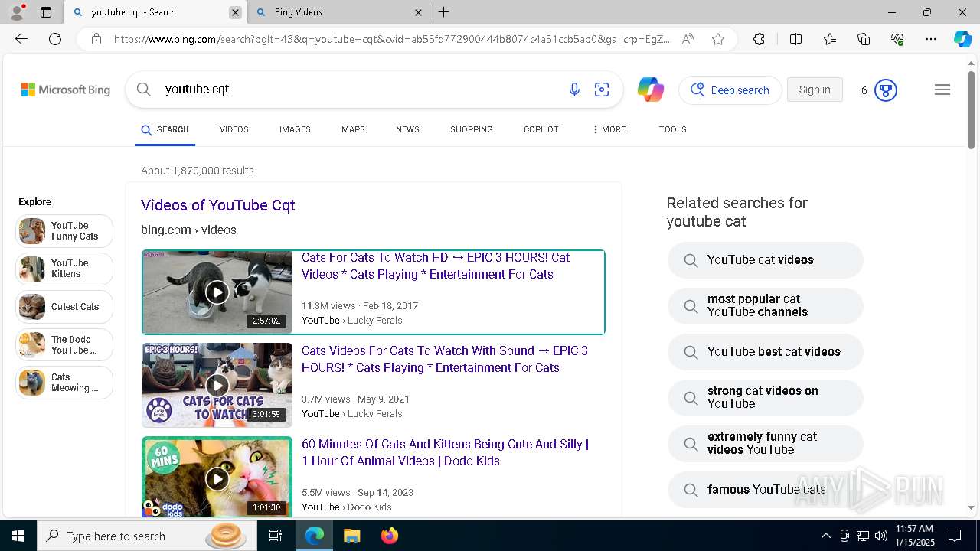Search most popular cat YouTube channels
Image resolution: width=980 pixels, height=551 pixels.
[x=765, y=306]
